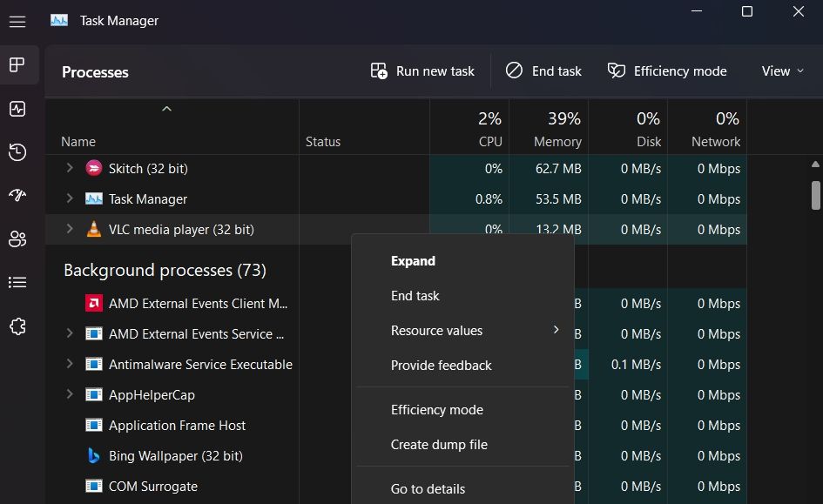Sort processes by the Status column

[364, 126]
